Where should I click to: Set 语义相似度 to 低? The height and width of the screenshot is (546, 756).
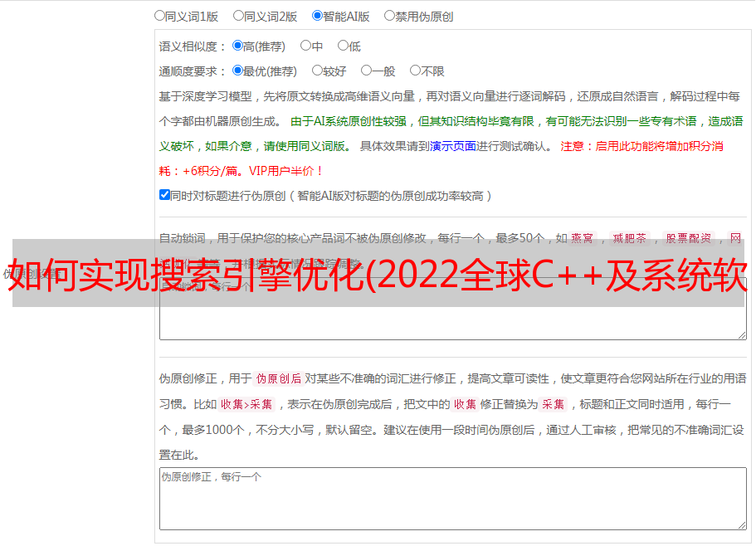click(x=343, y=46)
